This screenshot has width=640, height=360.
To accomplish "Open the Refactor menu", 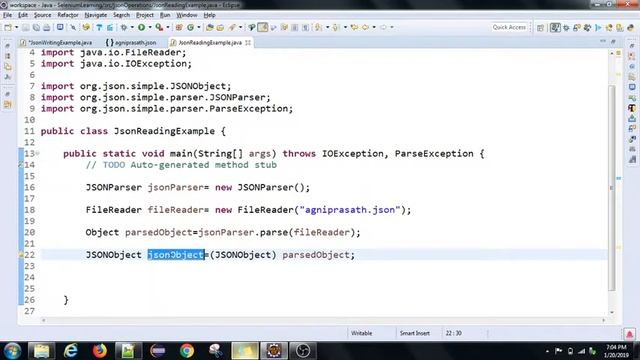I will click(68, 15).
